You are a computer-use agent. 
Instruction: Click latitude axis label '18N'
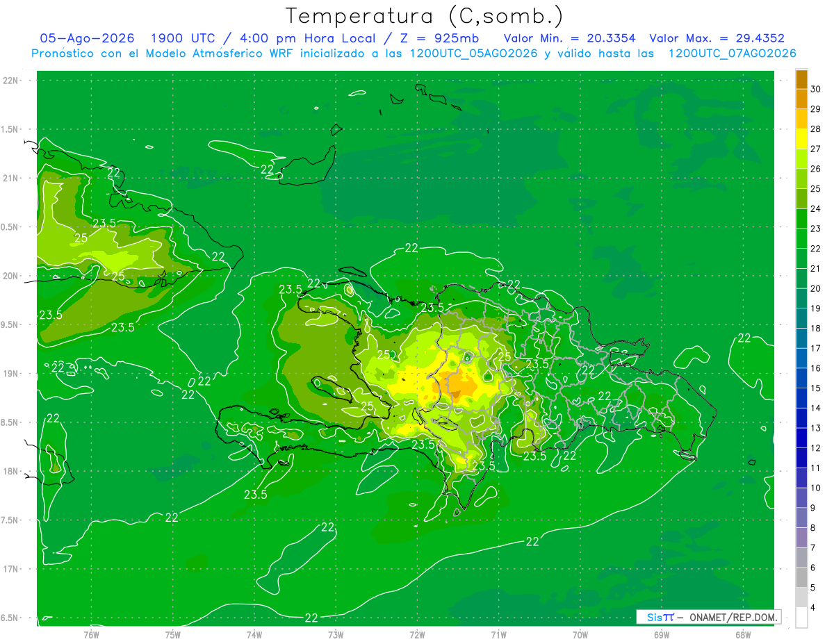12,472
